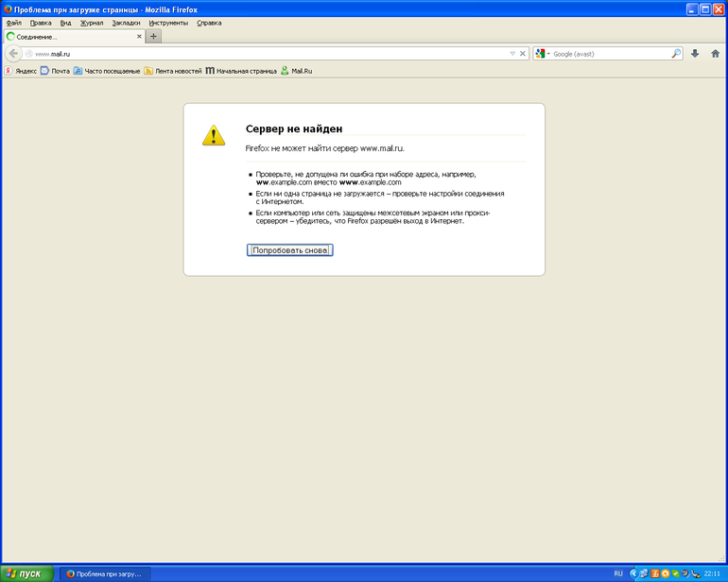
Task: Stop loading with the X in address bar
Action: (522, 53)
